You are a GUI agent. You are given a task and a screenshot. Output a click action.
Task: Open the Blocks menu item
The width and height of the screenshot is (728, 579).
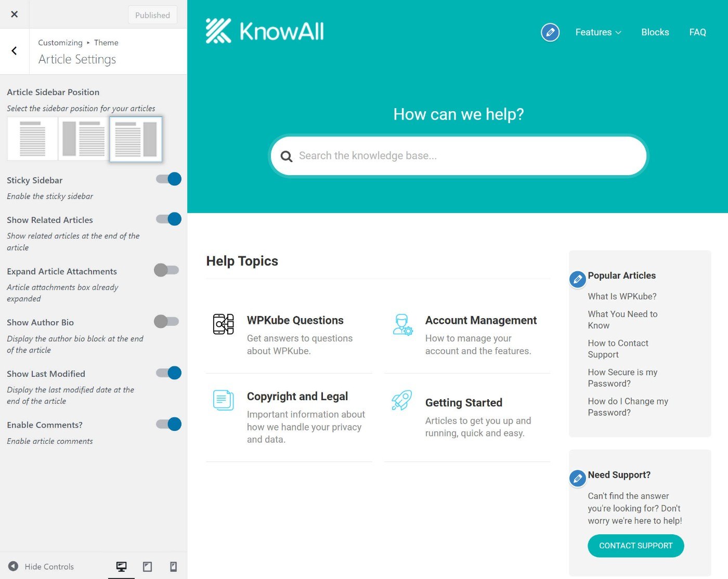tap(655, 32)
